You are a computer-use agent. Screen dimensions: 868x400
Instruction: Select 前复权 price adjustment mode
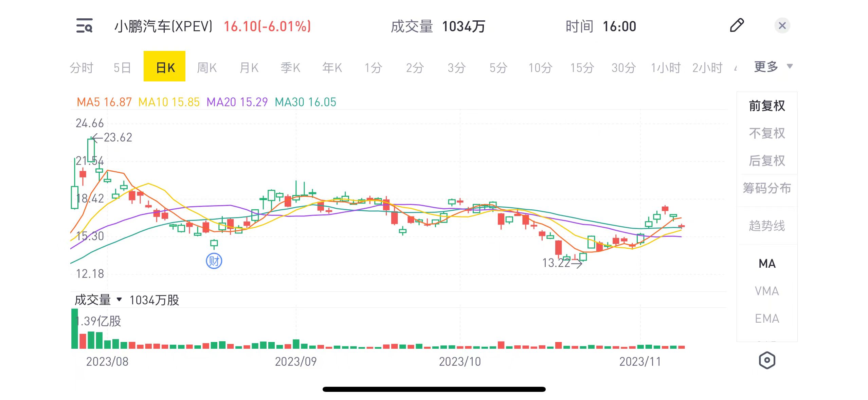tap(767, 106)
